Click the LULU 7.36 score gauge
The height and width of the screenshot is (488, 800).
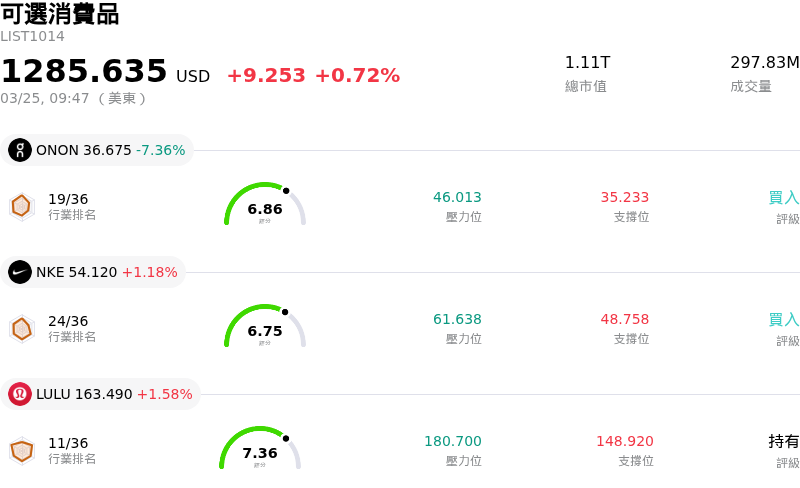click(260, 449)
